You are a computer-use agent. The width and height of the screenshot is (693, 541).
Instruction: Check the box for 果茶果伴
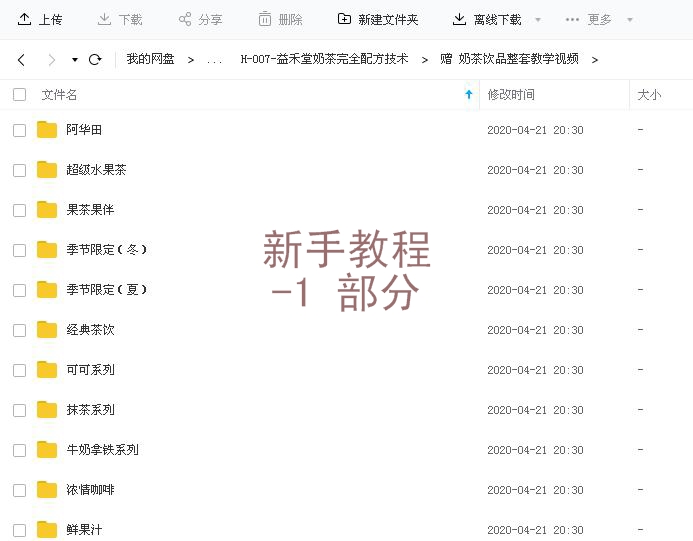tap(19, 210)
